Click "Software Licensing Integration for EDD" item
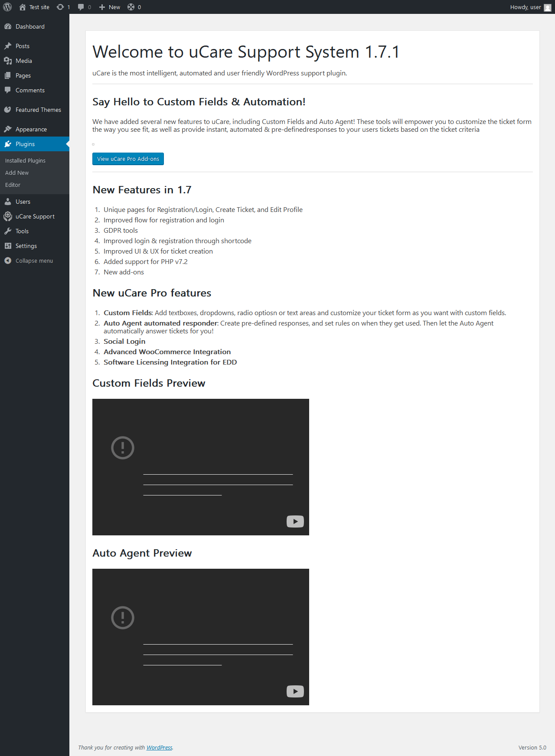Image resolution: width=555 pixels, height=756 pixels. coord(170,362)
